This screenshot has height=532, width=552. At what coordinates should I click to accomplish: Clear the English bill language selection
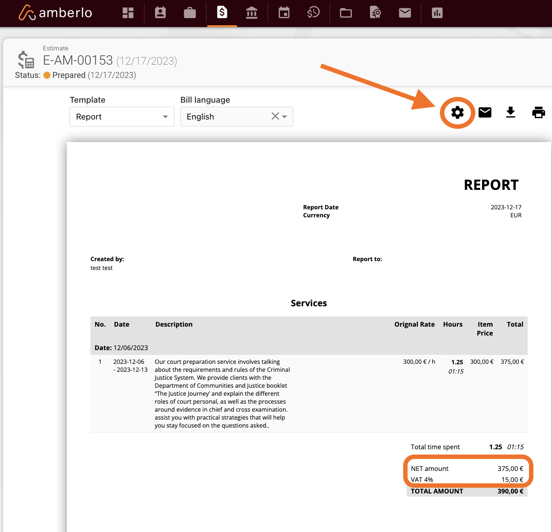(275, 116)
